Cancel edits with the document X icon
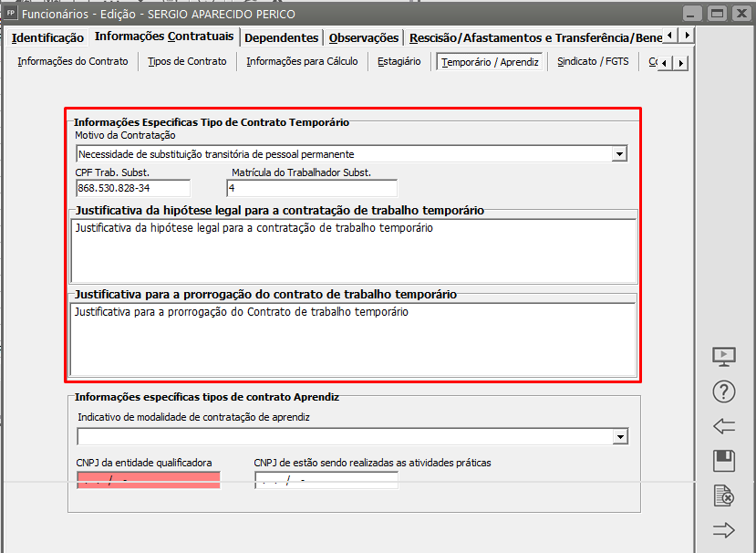The height and width of the screenshot is (553, 756). click(723, 496)
